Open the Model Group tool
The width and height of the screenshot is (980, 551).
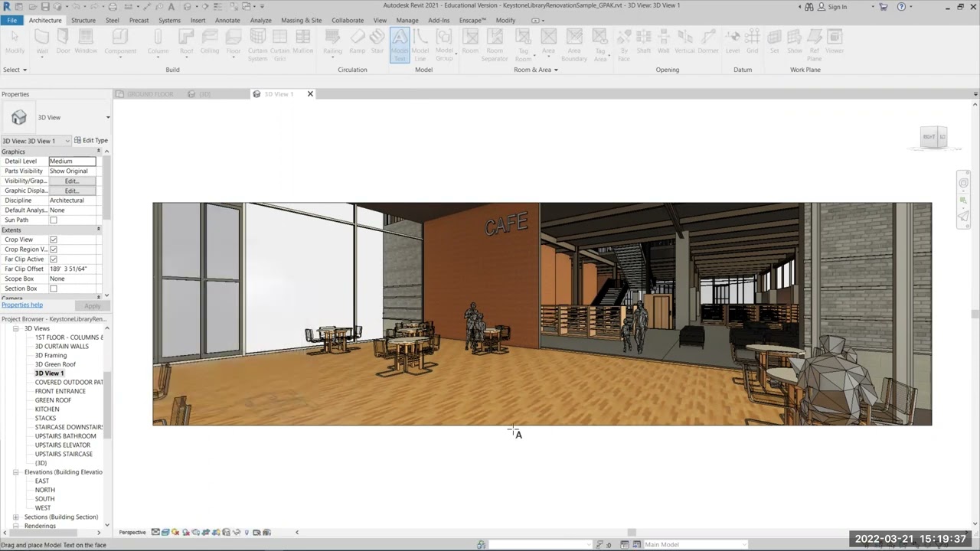point(444,45)
